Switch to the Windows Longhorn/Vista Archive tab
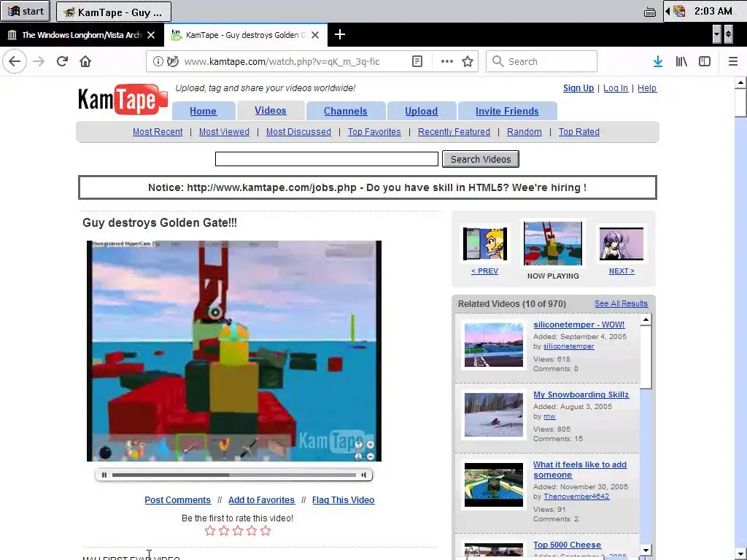Viewport: 747px width, 560px height. pos(82,35)
